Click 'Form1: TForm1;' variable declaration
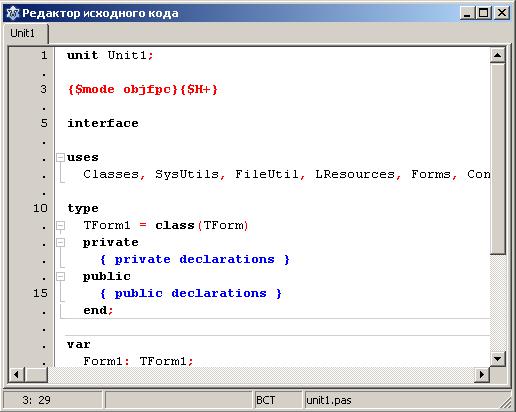Viewport: 516px width, 412px height. pos(138,361)
